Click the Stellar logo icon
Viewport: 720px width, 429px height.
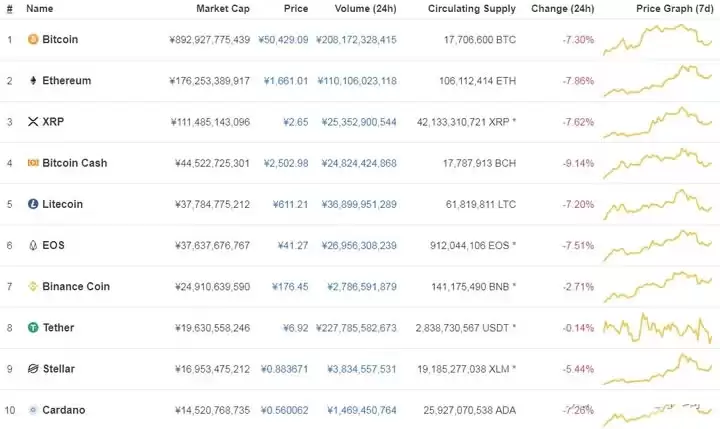33,369
